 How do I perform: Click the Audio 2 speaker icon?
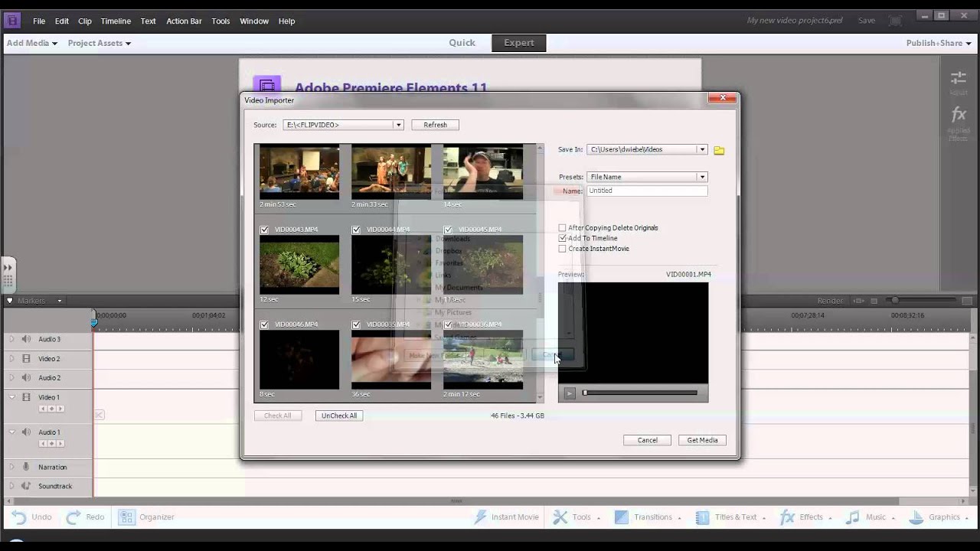pos(26,377)
